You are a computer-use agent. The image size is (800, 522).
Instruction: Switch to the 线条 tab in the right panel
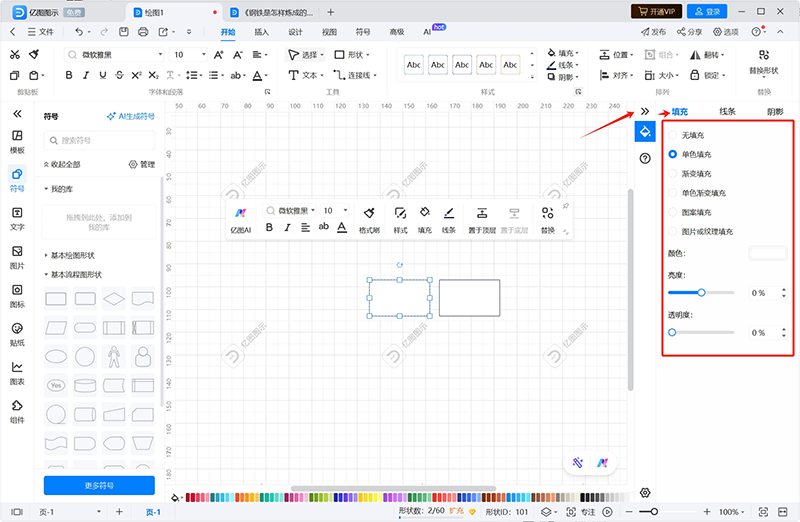click(x=727, y=112)
